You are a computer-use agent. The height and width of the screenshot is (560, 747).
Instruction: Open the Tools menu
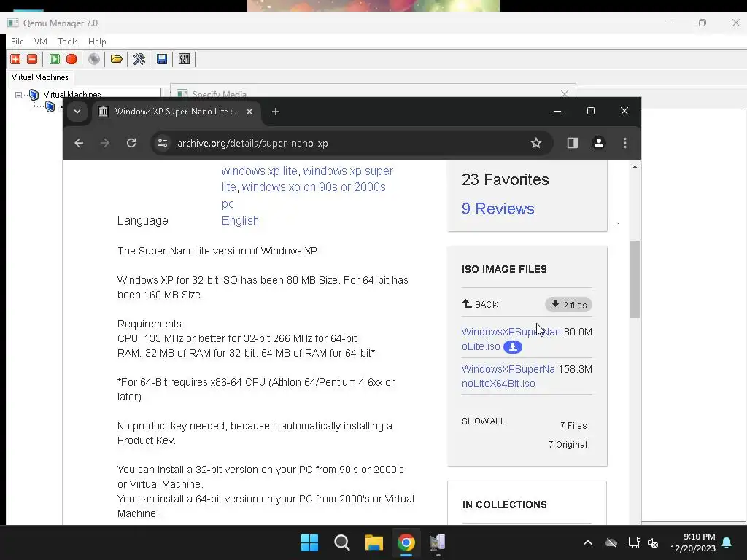coord(68,42)
